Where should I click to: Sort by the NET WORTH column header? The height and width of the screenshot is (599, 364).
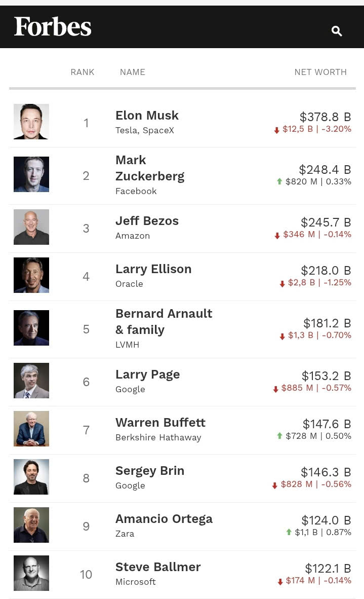pos(320,72)
